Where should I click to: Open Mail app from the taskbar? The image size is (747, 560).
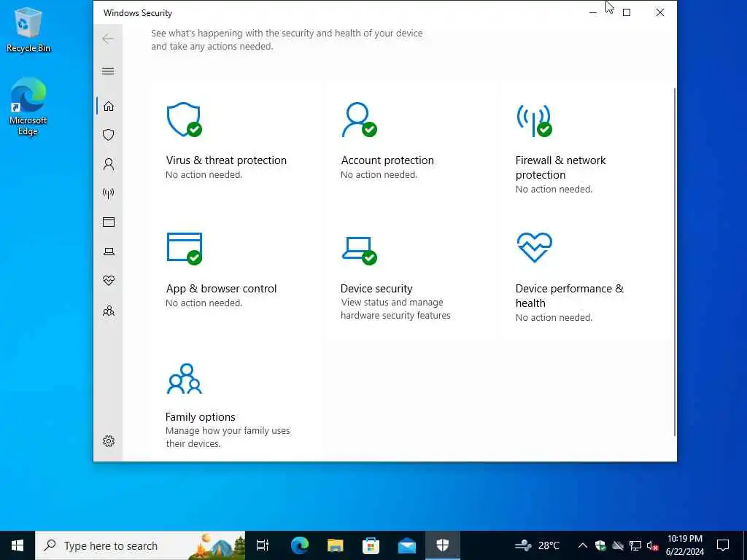point(407,545)
